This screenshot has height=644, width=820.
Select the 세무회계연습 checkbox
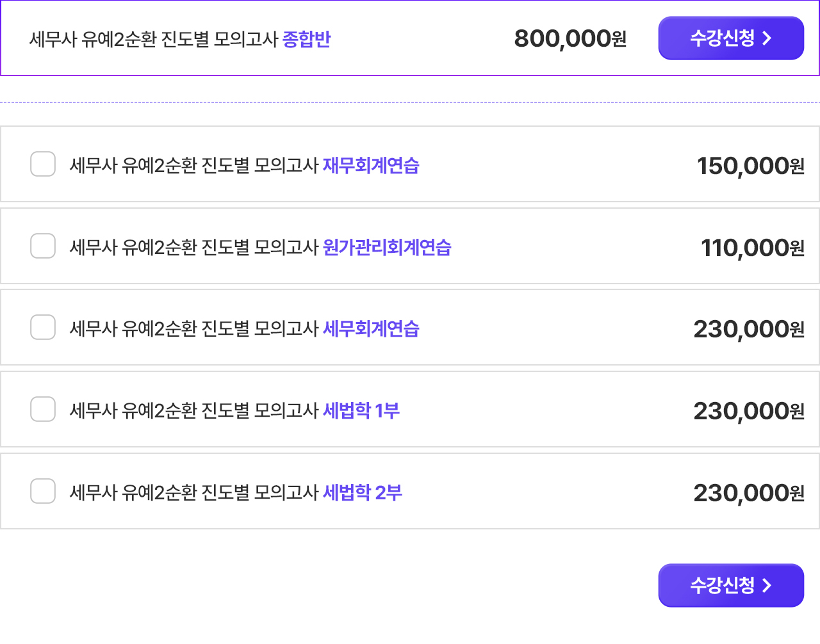pyautogui.click(x=43, y=327)
